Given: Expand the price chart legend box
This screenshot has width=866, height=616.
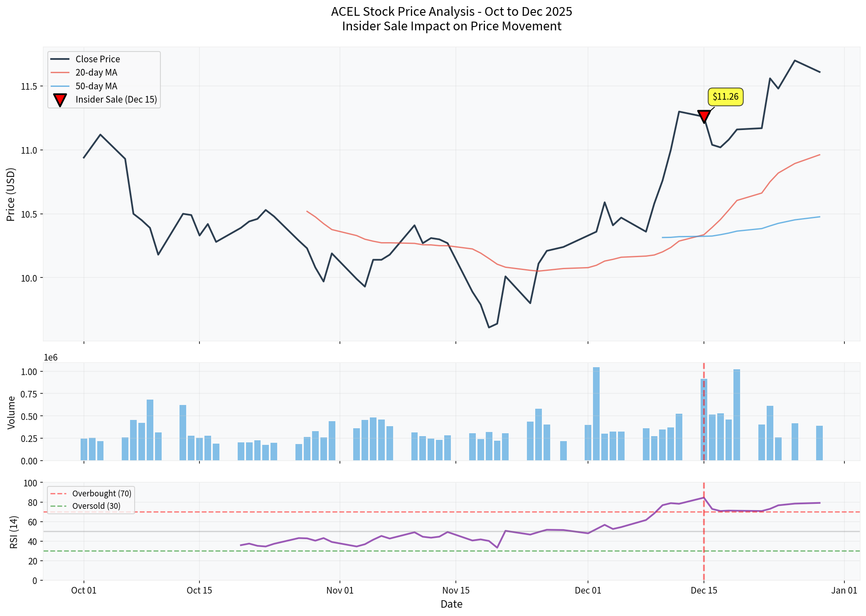Looking at the screenshot, I should tap(104, 79).
